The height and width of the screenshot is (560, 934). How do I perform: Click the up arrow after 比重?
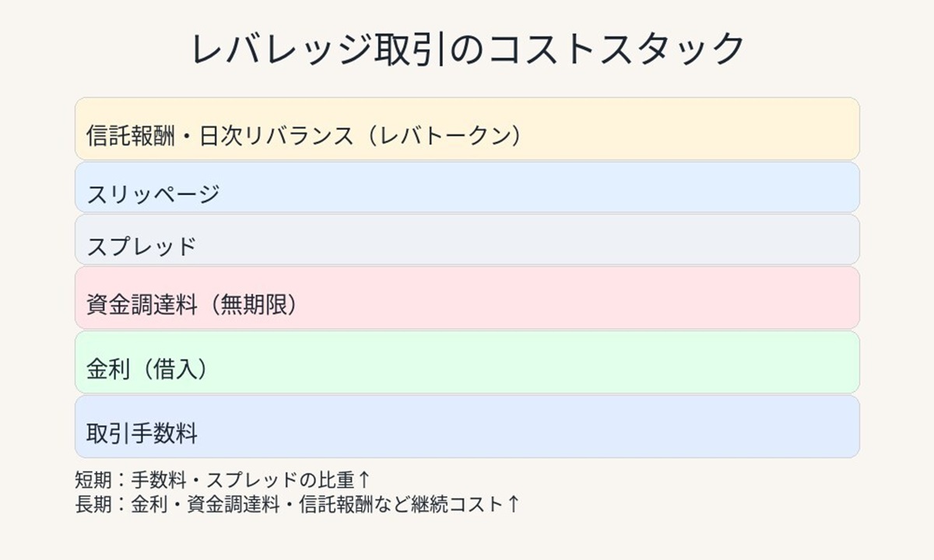[363, 480]
